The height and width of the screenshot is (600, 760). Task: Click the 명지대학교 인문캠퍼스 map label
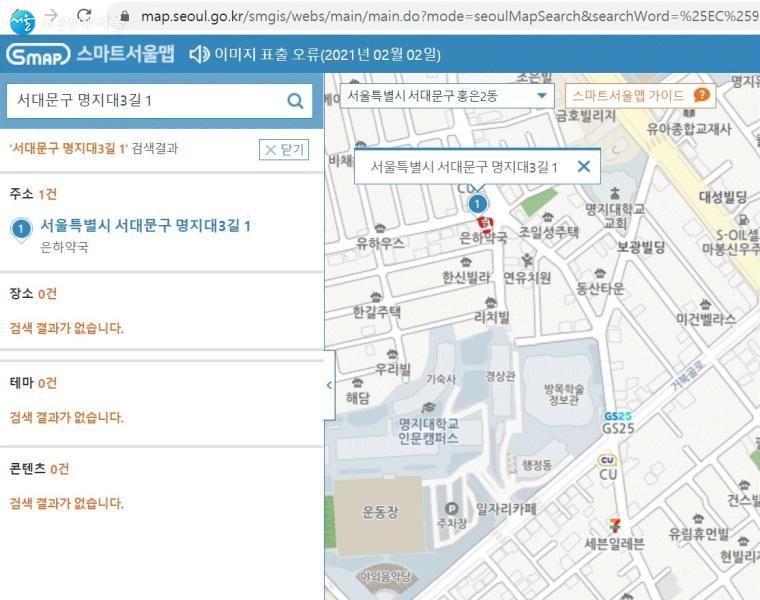coord(428,430)
